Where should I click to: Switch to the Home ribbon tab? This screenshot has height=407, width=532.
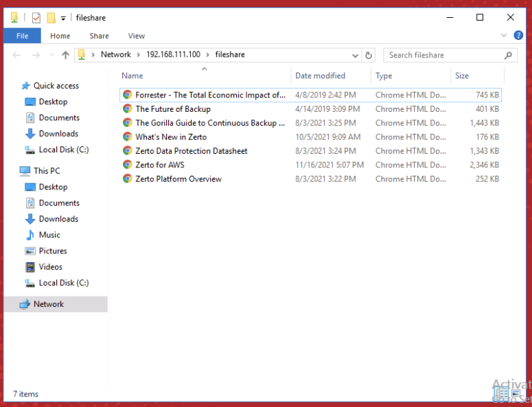[x=60, y=36]
